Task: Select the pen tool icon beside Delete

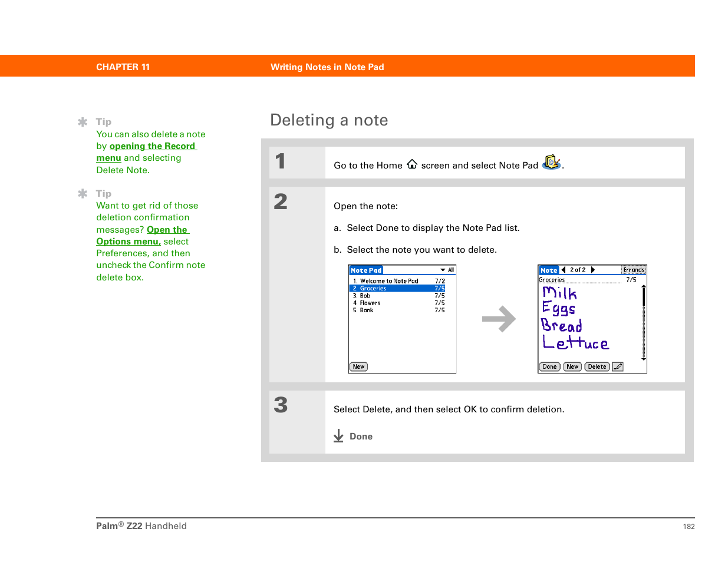Action: (x=617, y=366)
